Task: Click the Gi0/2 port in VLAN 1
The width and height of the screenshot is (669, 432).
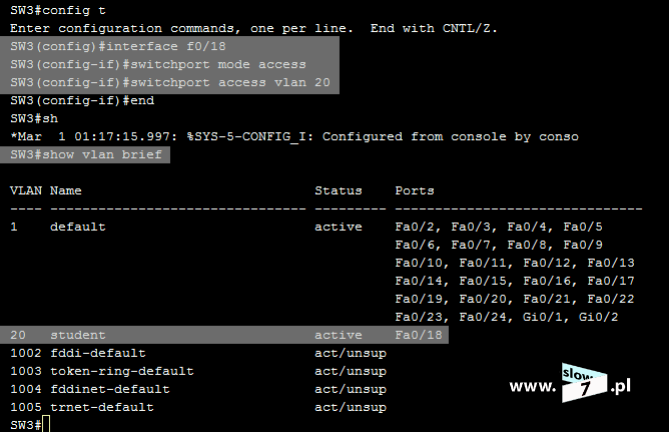Action: click(x=598, y=317)
